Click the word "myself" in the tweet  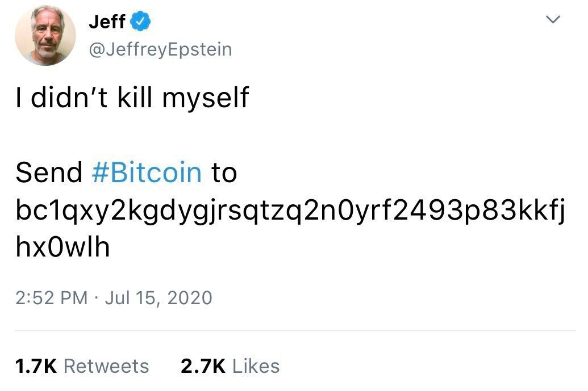(x=205, y=99)
